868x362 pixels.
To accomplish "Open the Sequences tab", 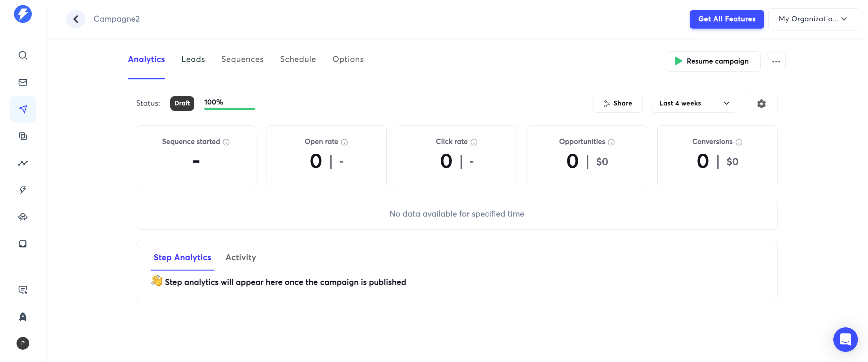I will point(242,59).
